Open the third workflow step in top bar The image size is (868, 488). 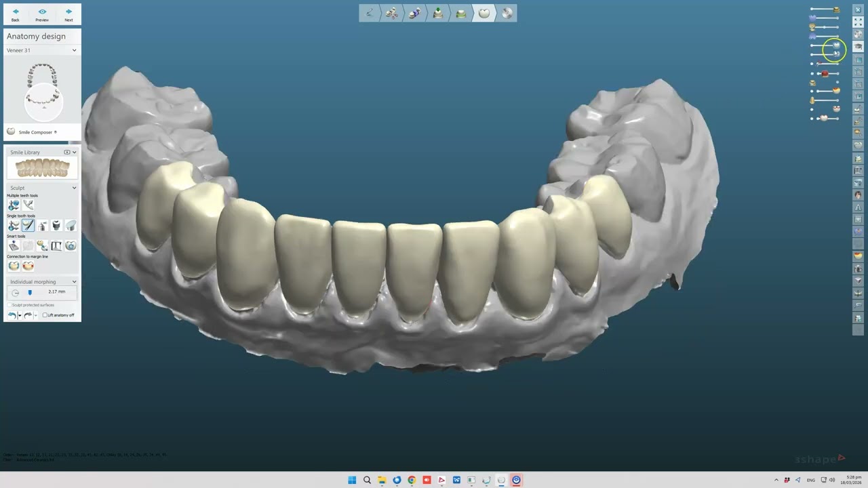tap(415, 13)
